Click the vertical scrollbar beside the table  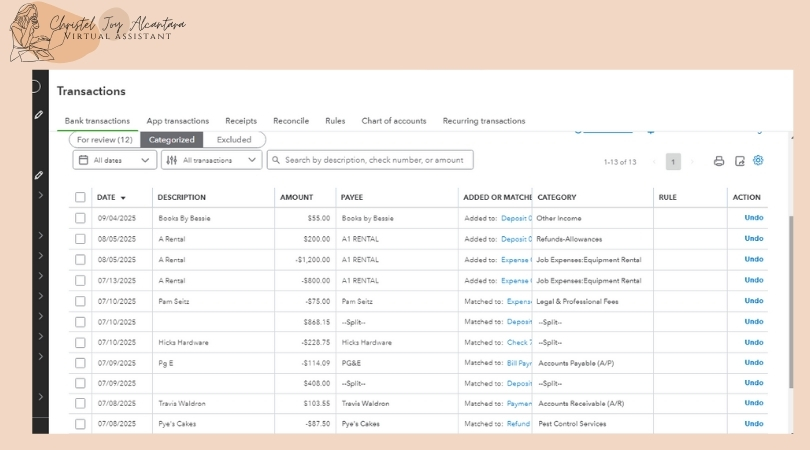pyautogui.click(x=792, y=300)
